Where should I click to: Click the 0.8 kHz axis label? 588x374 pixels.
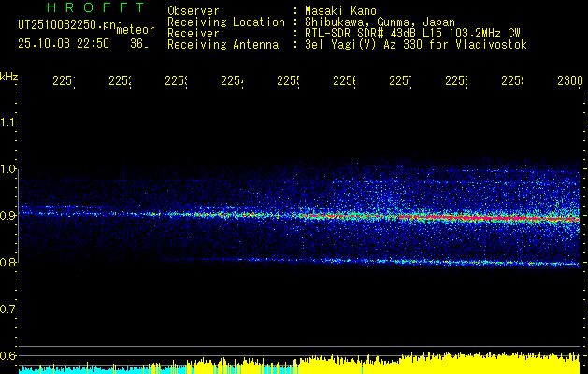click(7, 262)
